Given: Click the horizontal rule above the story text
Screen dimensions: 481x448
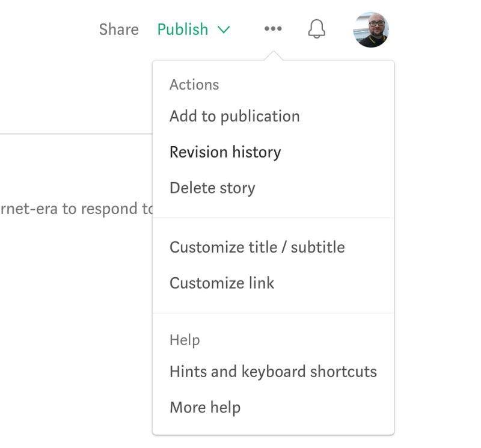Looking at the screenshot, I should [x=76, y=133].
